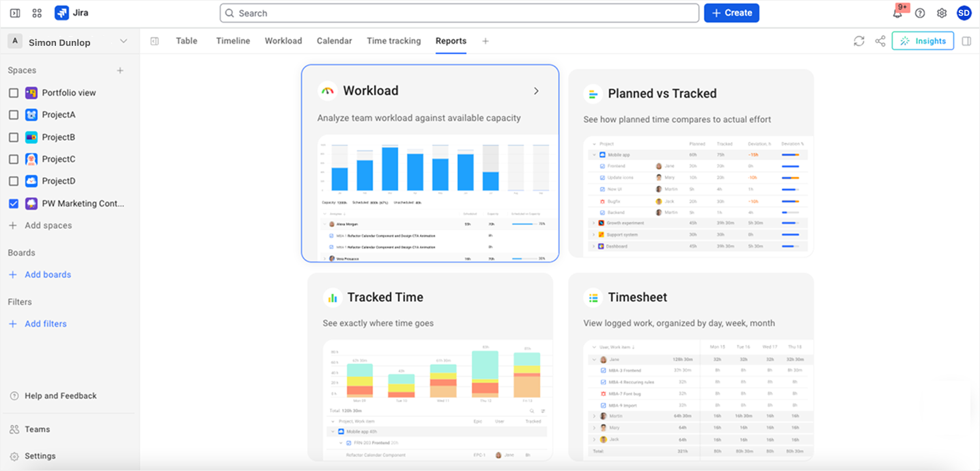Click the ProjectC space icon
This screenshot has height=471, width=980.
[31, 159]
